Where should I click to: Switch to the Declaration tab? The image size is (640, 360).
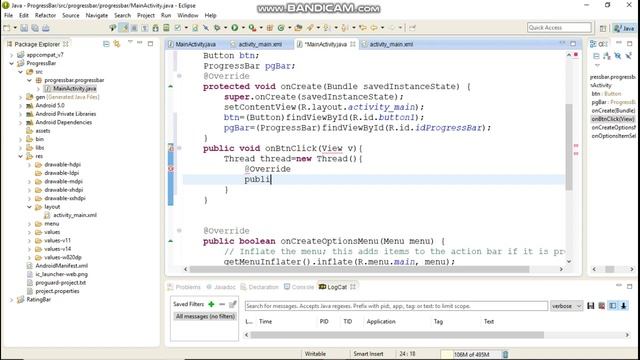259,287
